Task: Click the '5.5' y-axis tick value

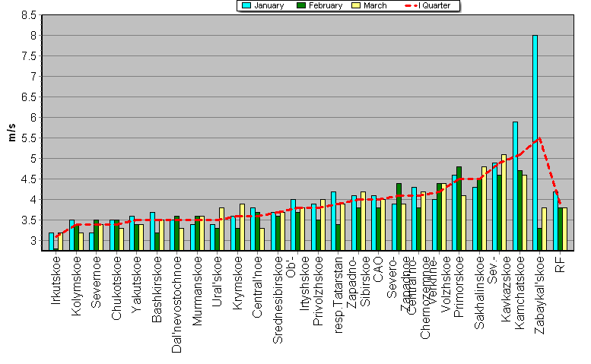Action: coord(29,138)
